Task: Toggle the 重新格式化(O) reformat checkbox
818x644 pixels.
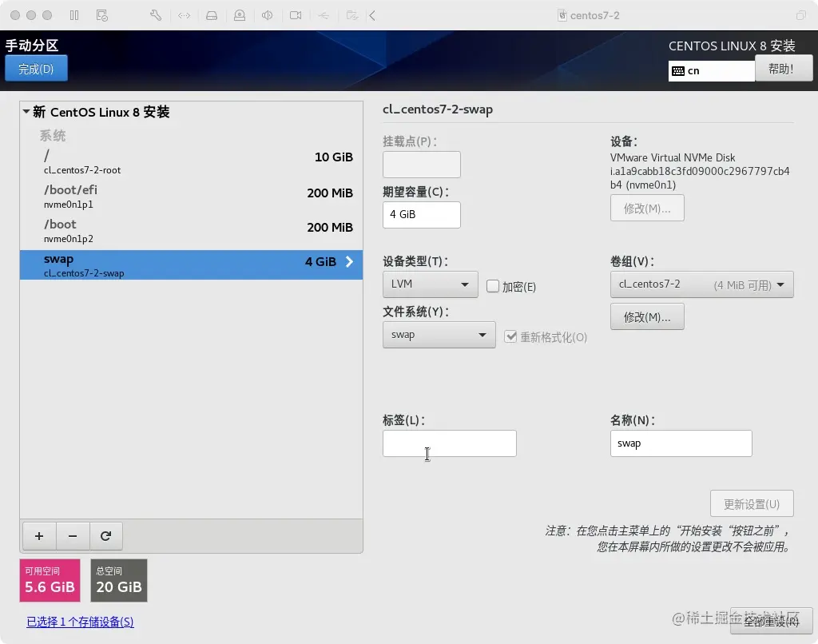Action: click(x=510, y=336)
